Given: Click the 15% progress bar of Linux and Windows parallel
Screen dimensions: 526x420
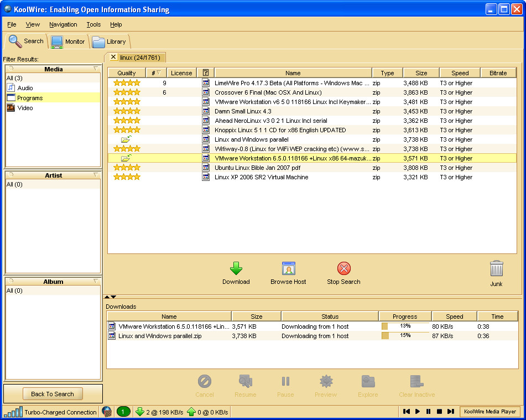Looking at the screenshot, I should 405,335.
